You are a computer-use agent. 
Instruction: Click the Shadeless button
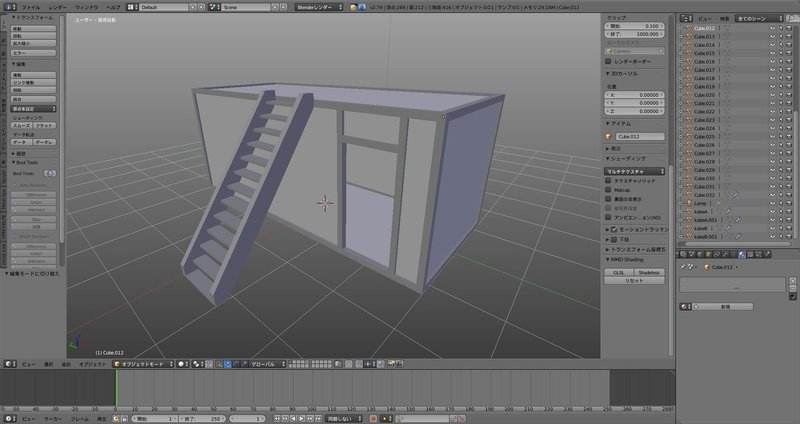coord(649,272)
